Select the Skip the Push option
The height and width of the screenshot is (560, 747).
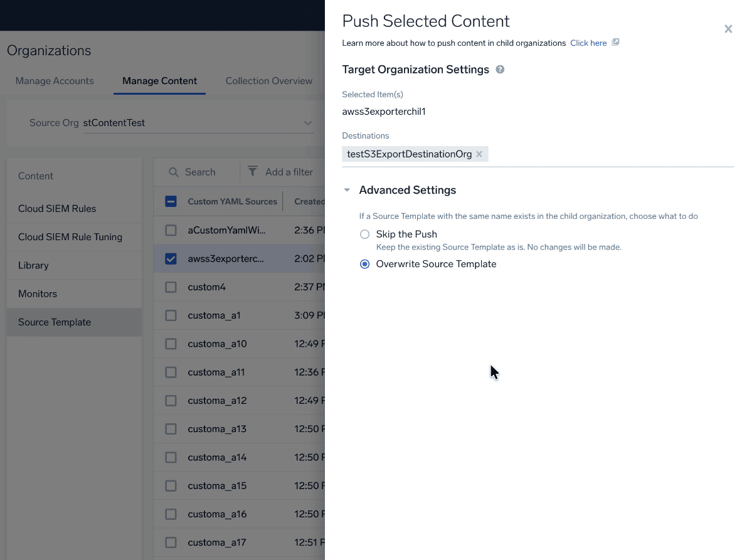(x=365, y=235)
